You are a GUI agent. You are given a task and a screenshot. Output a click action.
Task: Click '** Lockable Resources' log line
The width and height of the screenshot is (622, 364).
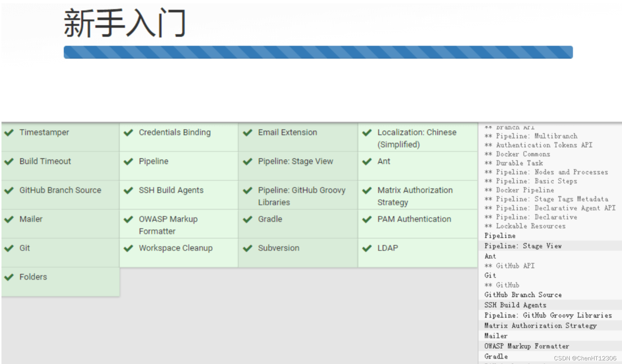click(x=525, y=226)
